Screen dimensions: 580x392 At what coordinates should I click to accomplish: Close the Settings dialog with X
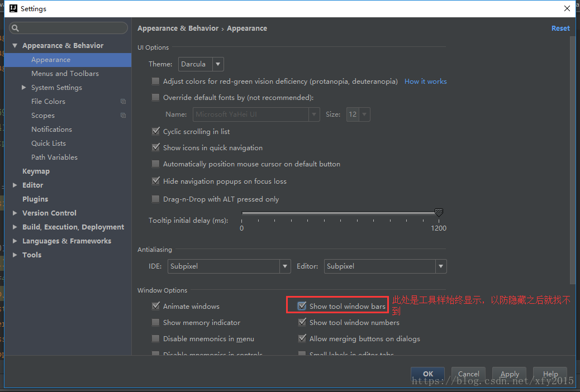pos(567,8)
